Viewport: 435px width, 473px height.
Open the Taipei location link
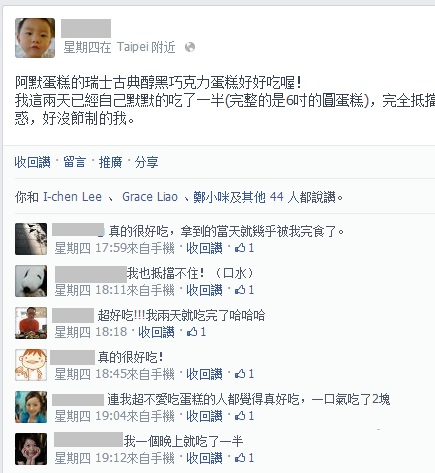(x=132, y=47)
